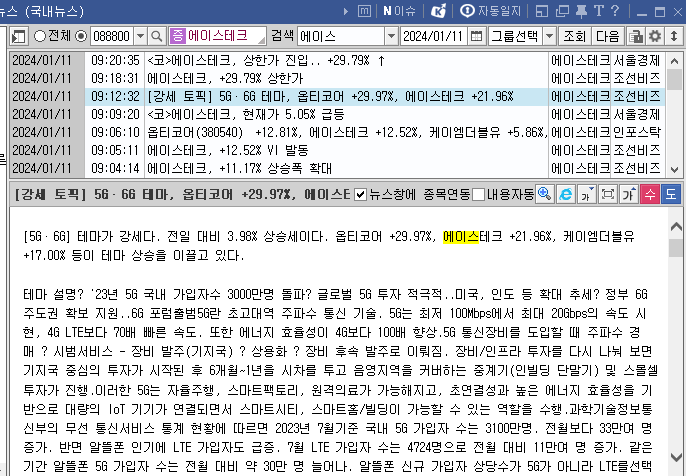
Task: Select the 전체 radio button
Action: [40, 36]
